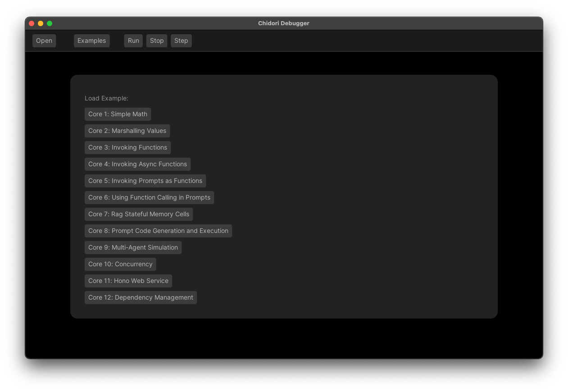Choose Core 4: Invoking Async Functions
Image resolution: width=568 pixels, height=392 pixels.
pyautogui.click(x=137, y=164)
